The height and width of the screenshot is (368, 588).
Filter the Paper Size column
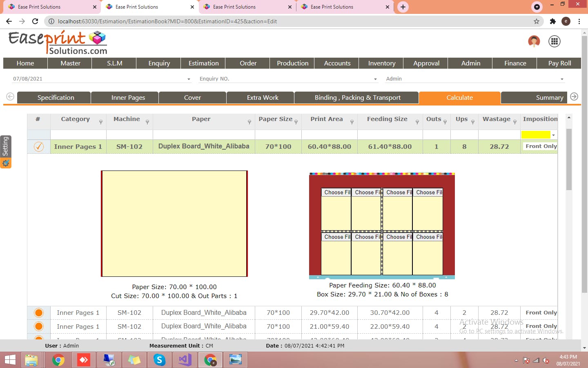pyautogui.click(x=296, y=122)
